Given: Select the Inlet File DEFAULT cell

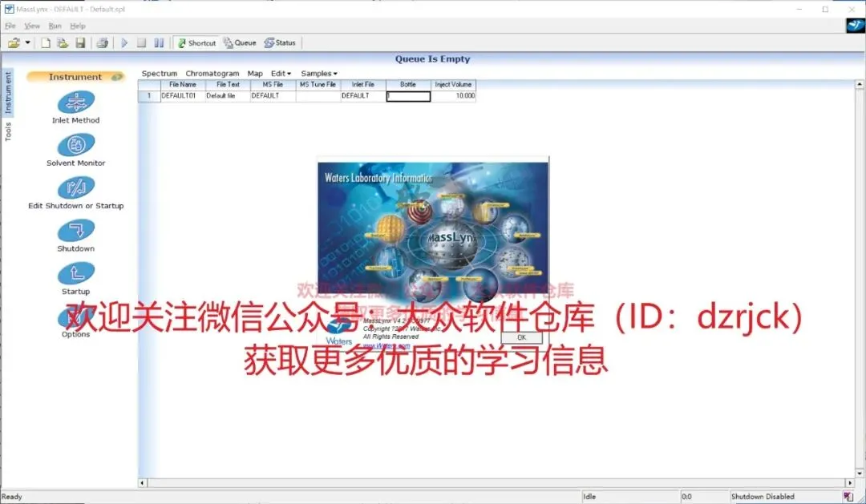Looking at the screenshot, I should [x=363, y=96].
